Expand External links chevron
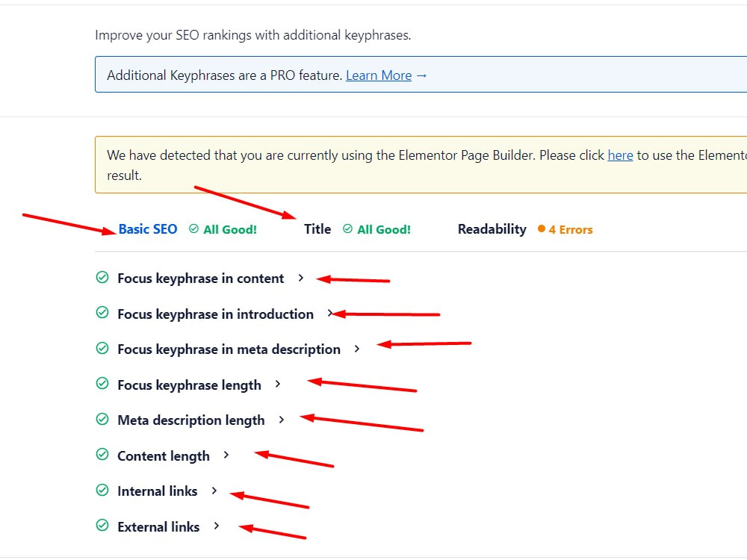This screenshot has height=560, width=747. [x=217, y=526]
